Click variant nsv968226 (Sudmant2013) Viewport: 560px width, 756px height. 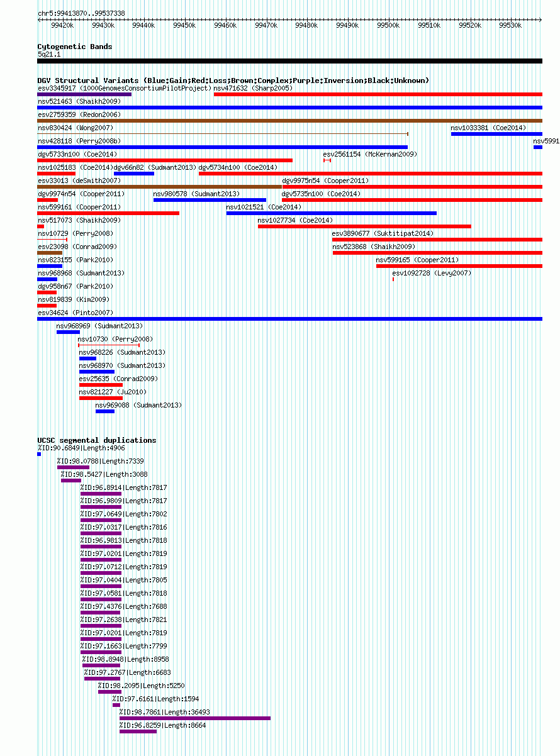click(x=87, y=359)
